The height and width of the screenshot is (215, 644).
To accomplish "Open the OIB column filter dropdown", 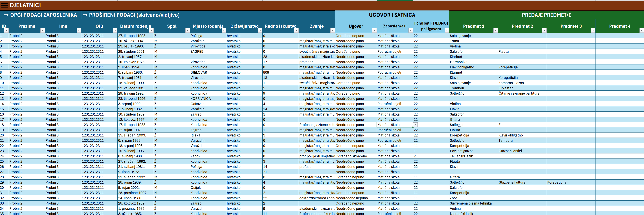I will point(115,30).
